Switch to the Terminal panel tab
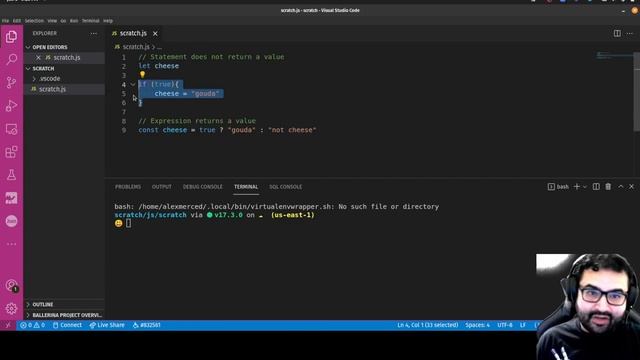640x360 pixels. pyautogui.click(x=246, y=187)
